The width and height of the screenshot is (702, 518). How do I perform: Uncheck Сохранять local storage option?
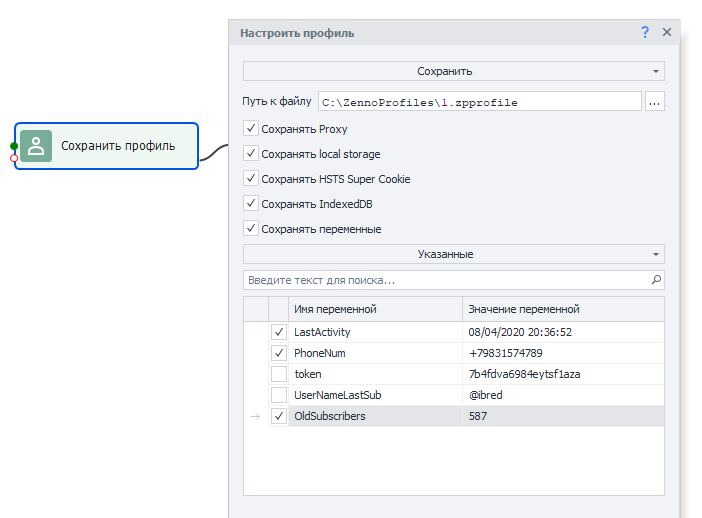pos(251,154)
